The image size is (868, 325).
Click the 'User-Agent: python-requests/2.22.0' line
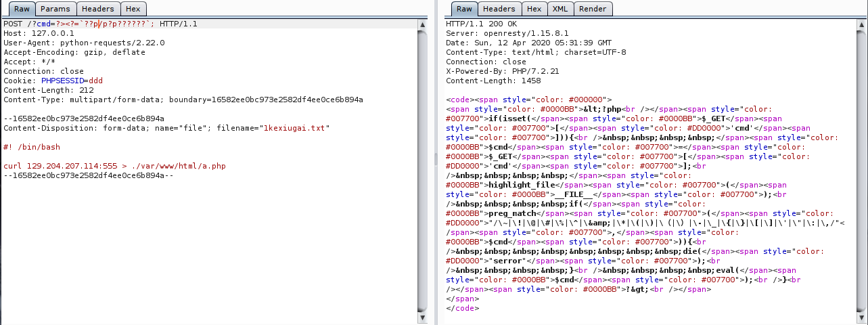pos(84,43)
